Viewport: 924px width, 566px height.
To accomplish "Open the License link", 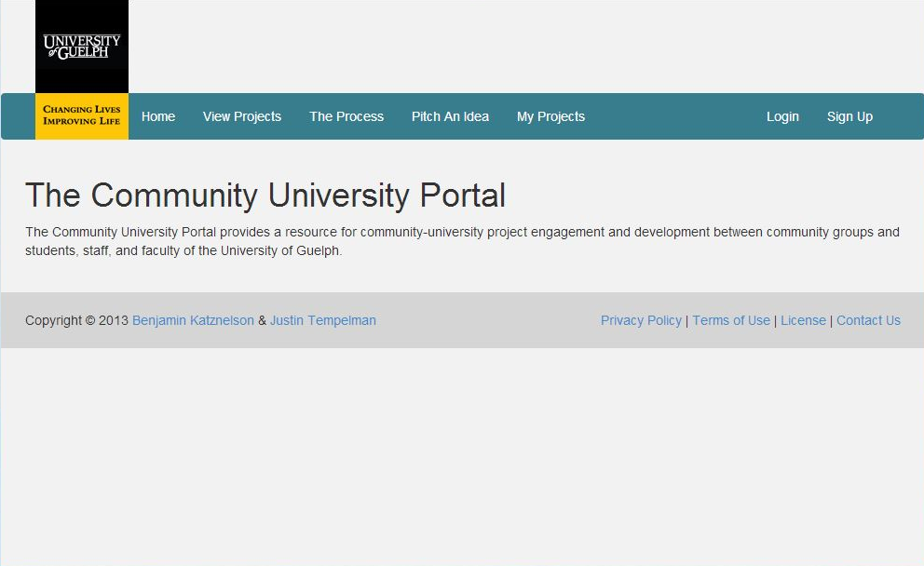I will pos(803,320).
